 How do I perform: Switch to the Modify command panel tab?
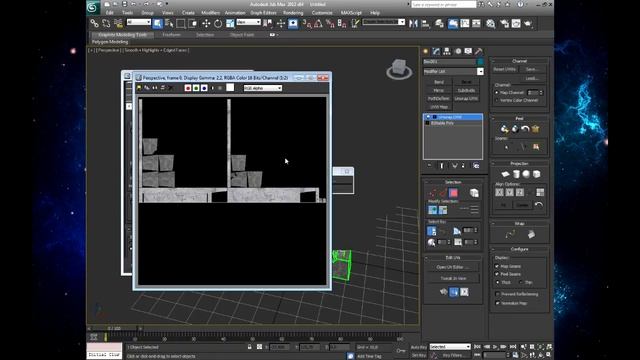click(436, 51)
